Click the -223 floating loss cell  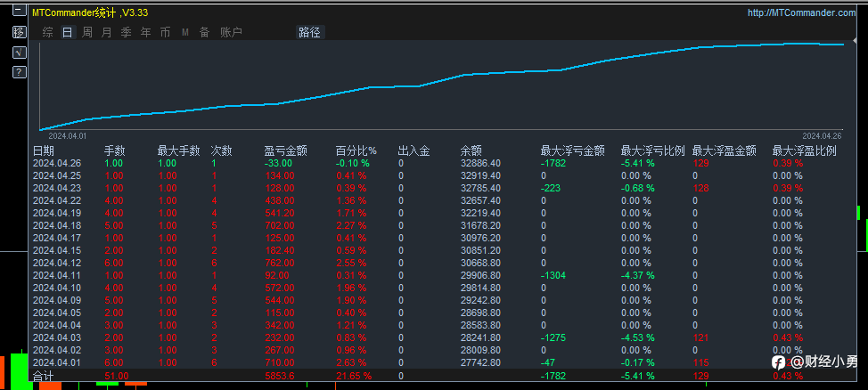click(550, 188)
